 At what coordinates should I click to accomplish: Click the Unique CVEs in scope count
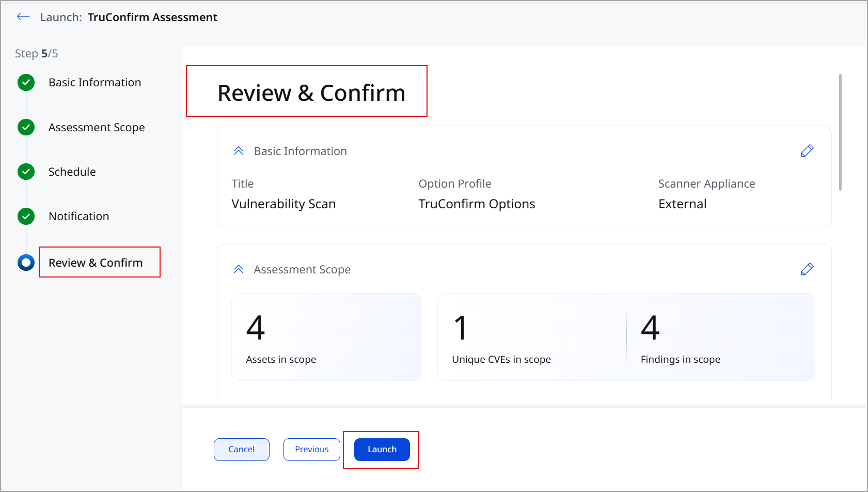coord(461,328)
